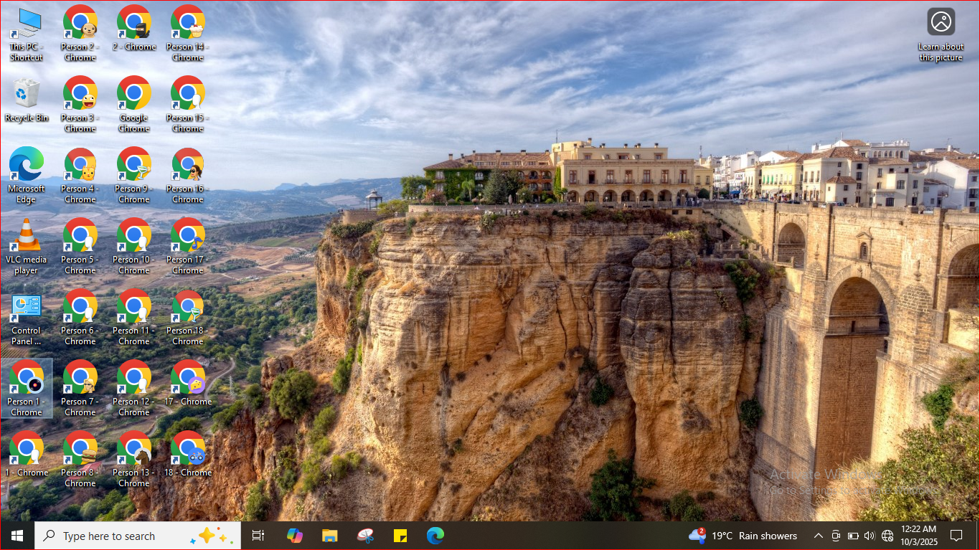Select the VLC media player shortcut
Screen dimensions: 980x550
[27, 247]
